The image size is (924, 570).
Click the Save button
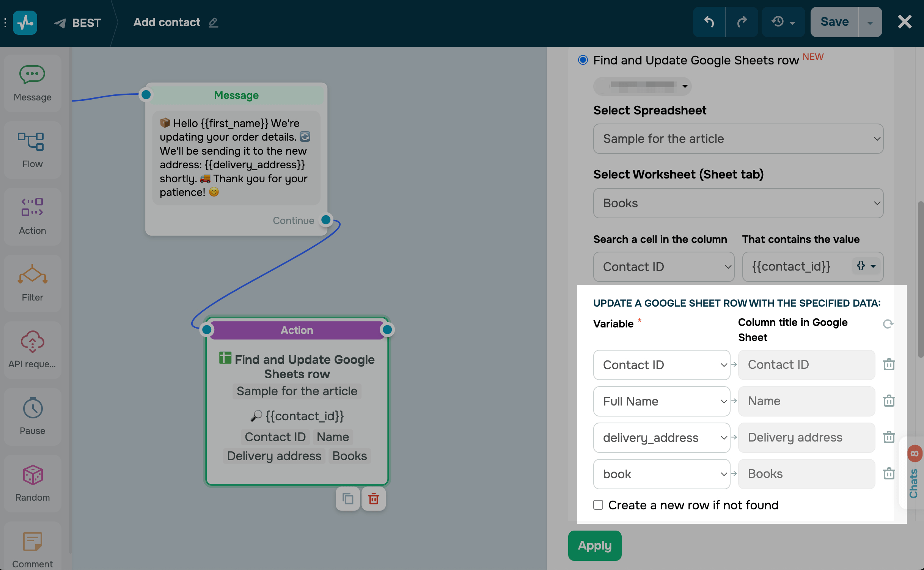pos(834,22)
